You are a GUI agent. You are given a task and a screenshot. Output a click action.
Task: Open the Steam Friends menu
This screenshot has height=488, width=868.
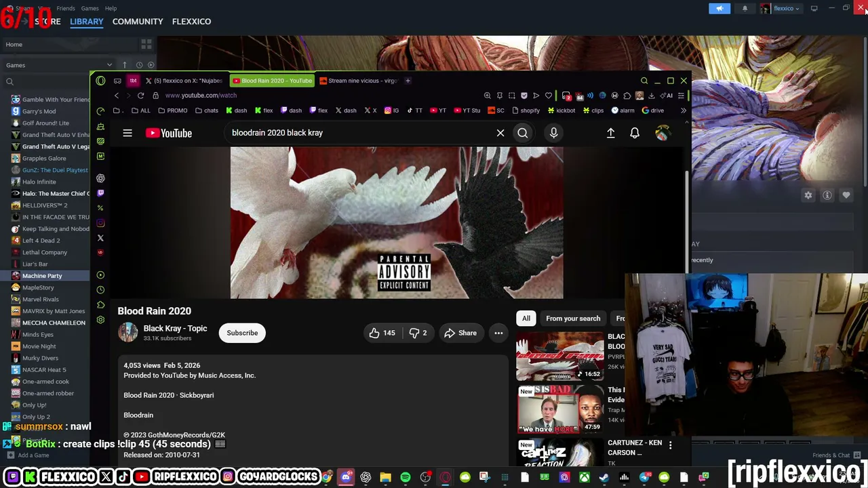click(66, 8)
